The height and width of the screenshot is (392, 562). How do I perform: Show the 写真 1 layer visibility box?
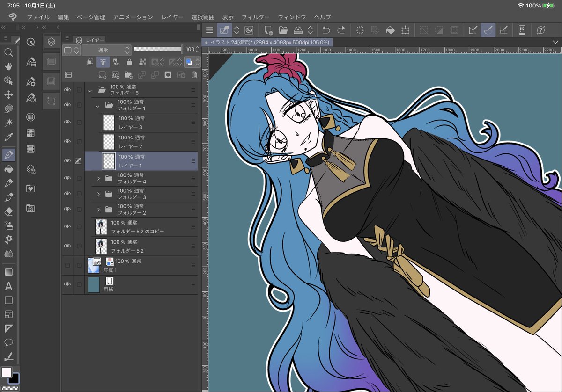67,265
